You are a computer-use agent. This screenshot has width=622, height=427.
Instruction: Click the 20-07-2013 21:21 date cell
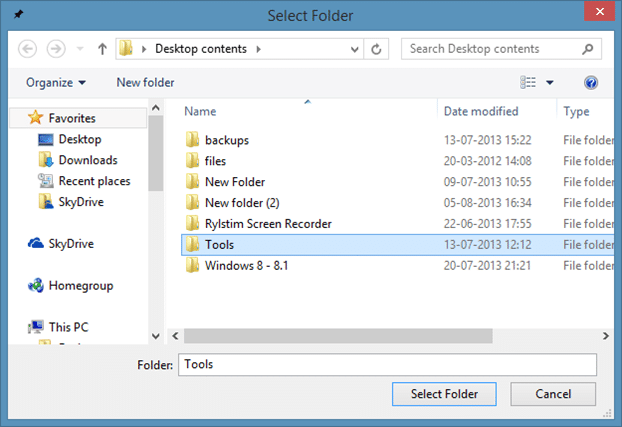(x=487, y=265)
